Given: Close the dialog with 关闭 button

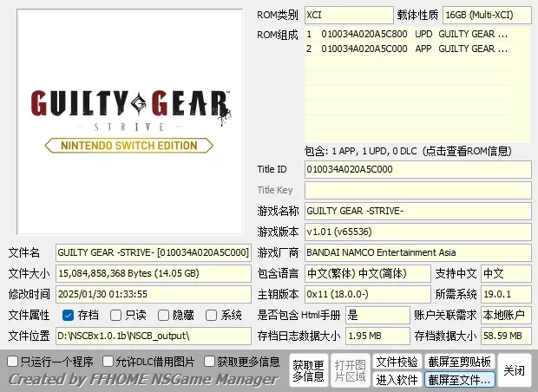Looking at the screenshot, I should (515, 370).
